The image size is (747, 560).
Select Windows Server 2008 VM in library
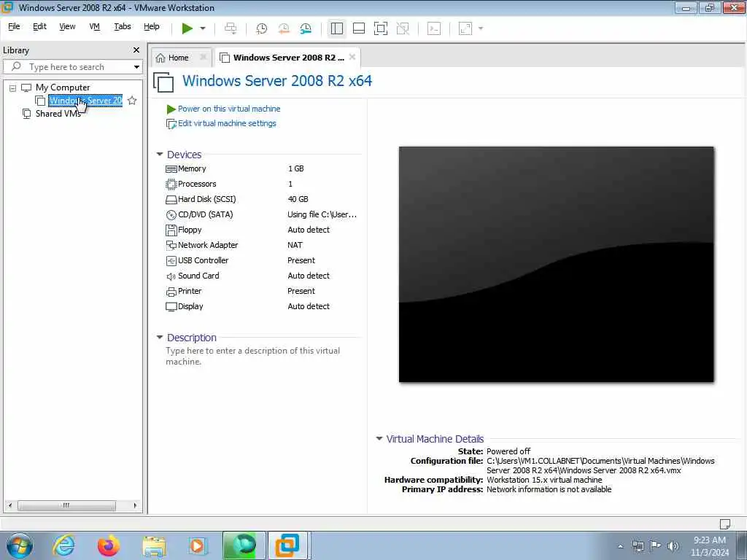(x=85, y=101)
